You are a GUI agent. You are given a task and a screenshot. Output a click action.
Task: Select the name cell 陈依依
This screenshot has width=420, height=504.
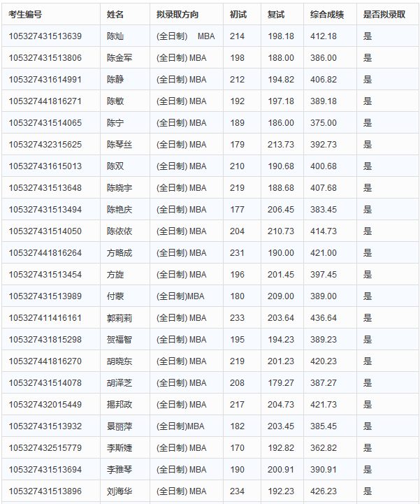coord(119,231)
